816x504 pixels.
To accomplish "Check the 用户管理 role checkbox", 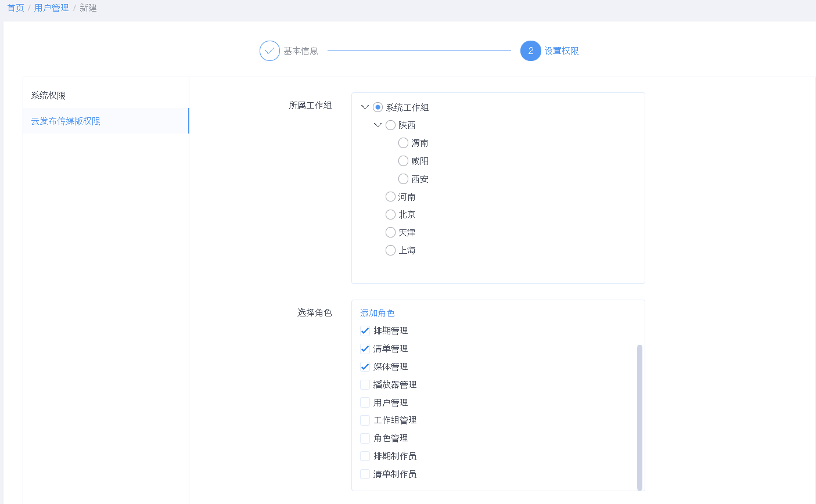I will point(365,402).
